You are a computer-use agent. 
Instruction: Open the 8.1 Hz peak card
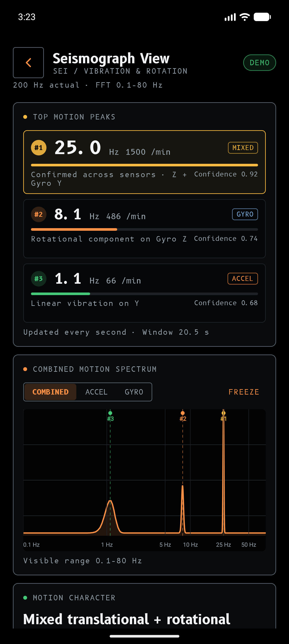coord(144,229)
